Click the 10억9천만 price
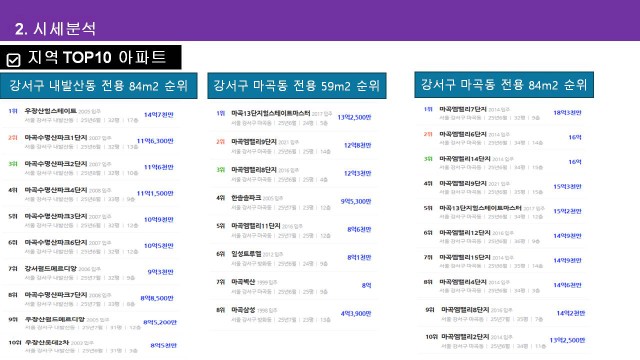Image resolution: width=640 pixels, height=360 pixels. pyautogui.click(x=159, y=219)
